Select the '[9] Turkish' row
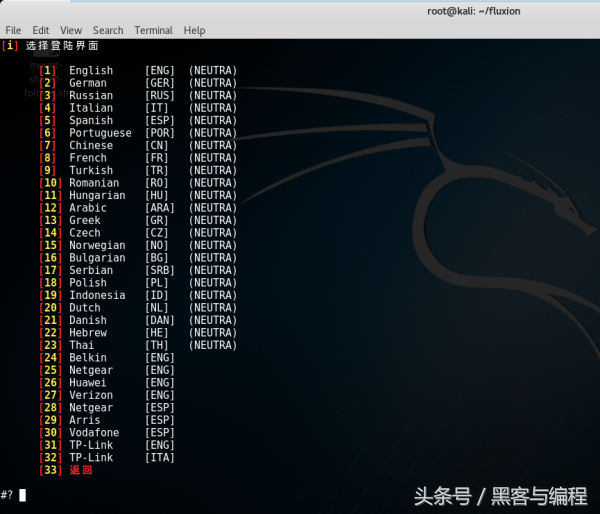Viewport: 600px width, 514px height. click(x=138, y=170)
